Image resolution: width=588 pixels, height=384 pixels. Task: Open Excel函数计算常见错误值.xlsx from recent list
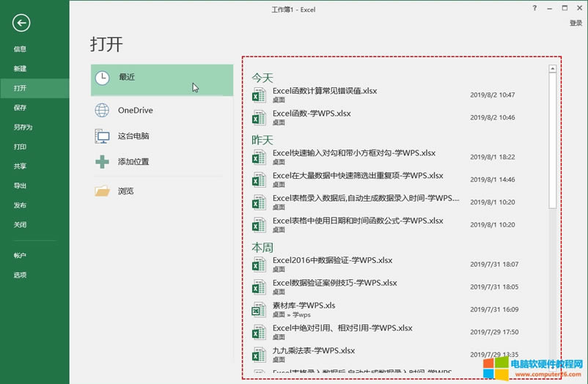(325, 92)
